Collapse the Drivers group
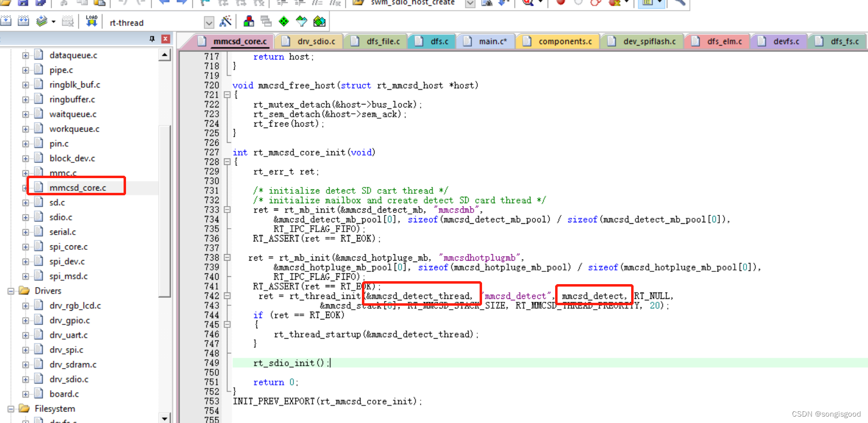 [x=11, y=291]
